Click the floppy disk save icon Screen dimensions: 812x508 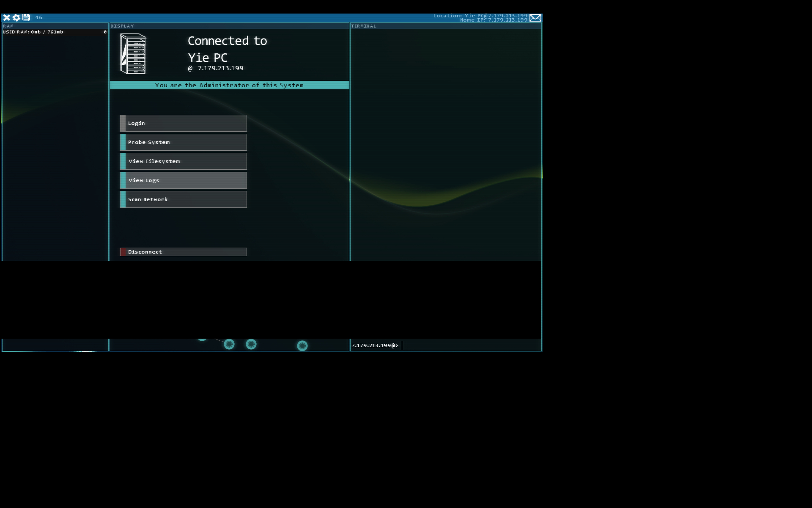(26, 18)
